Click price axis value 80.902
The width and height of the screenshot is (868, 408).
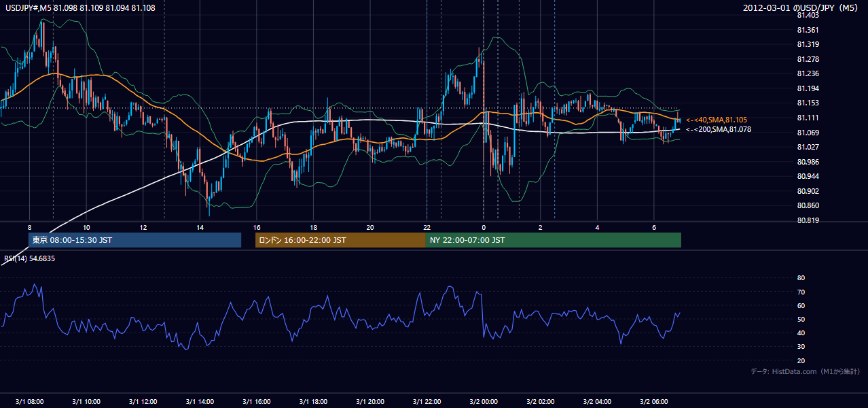(808, 191)
